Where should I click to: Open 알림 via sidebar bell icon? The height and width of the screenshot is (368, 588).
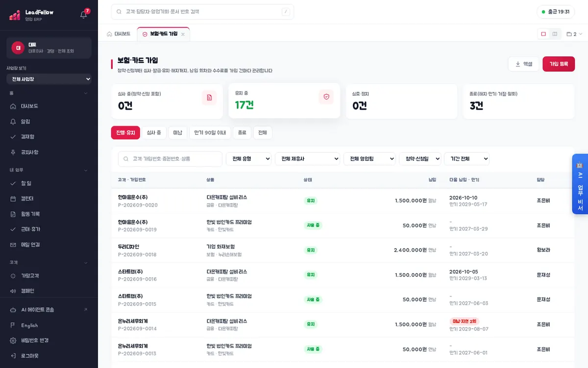13,121
